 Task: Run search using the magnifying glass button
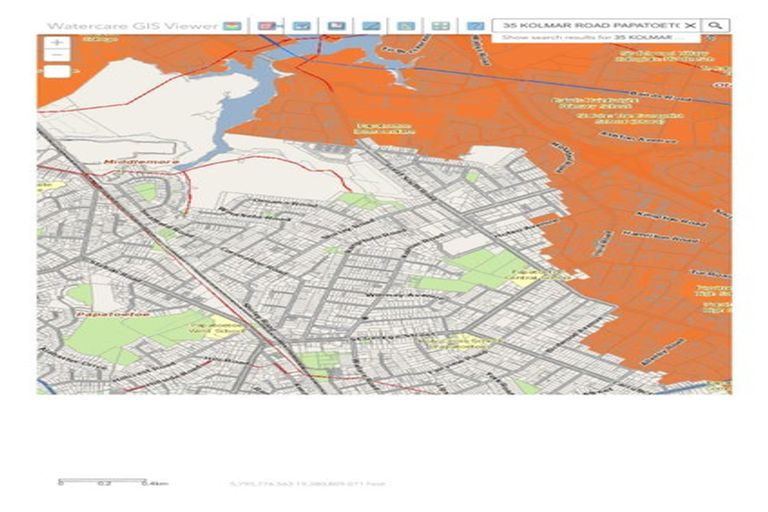pyautogui.click(x=716, y=24)
